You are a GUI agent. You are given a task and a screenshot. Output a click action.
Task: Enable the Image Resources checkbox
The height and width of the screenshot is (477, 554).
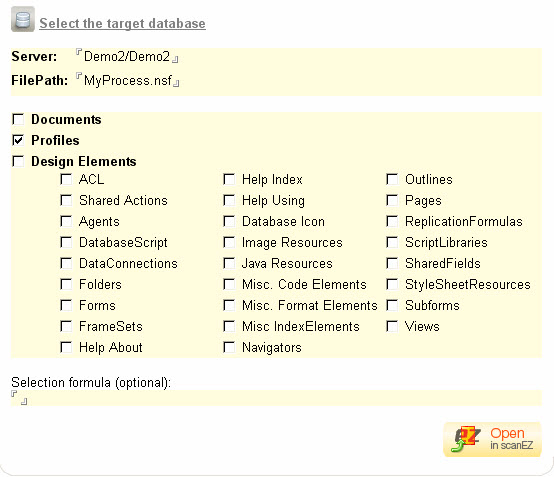[x=229, y=242]
